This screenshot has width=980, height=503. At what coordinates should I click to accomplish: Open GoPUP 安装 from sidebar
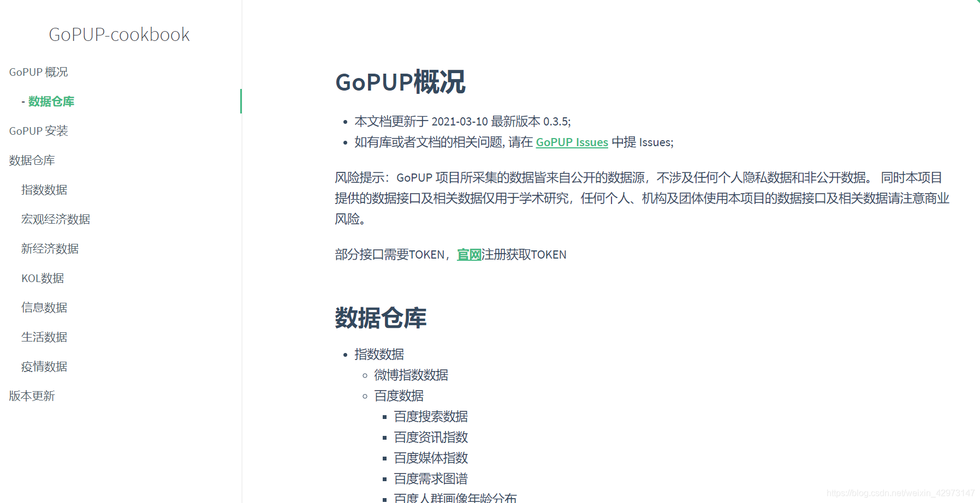coord(38,130)
